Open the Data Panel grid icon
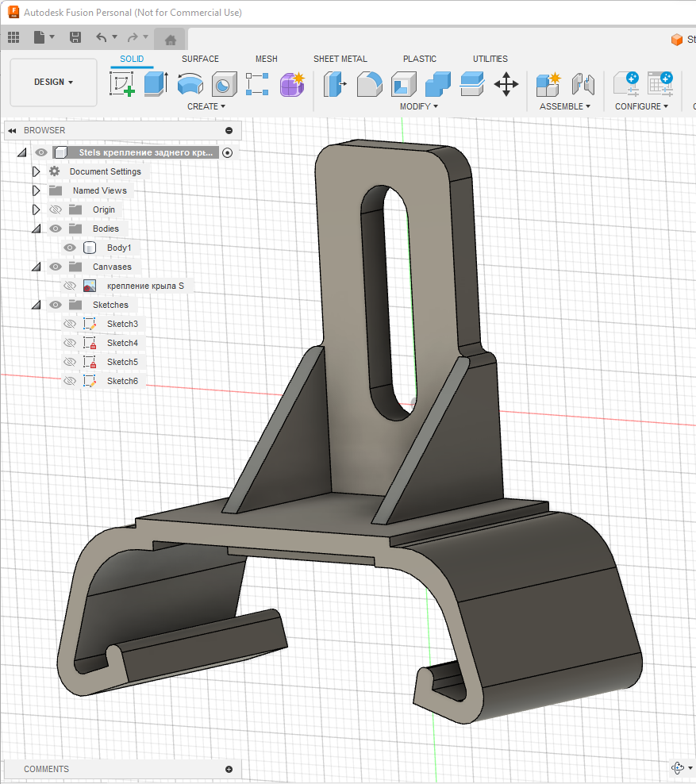This screenshot has height=784, width=696. click(x=13, y=37)
